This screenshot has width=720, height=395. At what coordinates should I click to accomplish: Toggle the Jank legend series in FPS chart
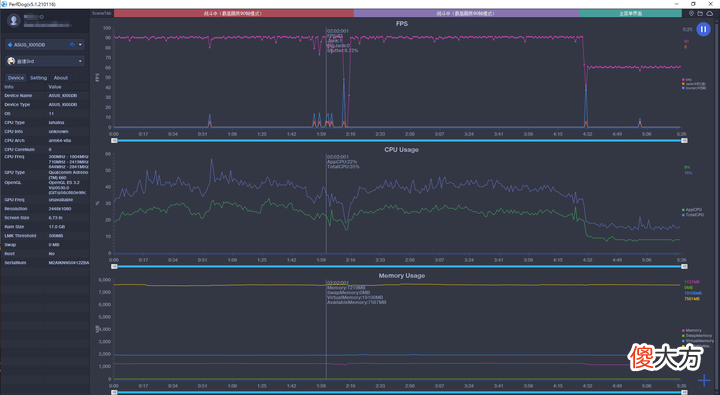tap(694, 84)
